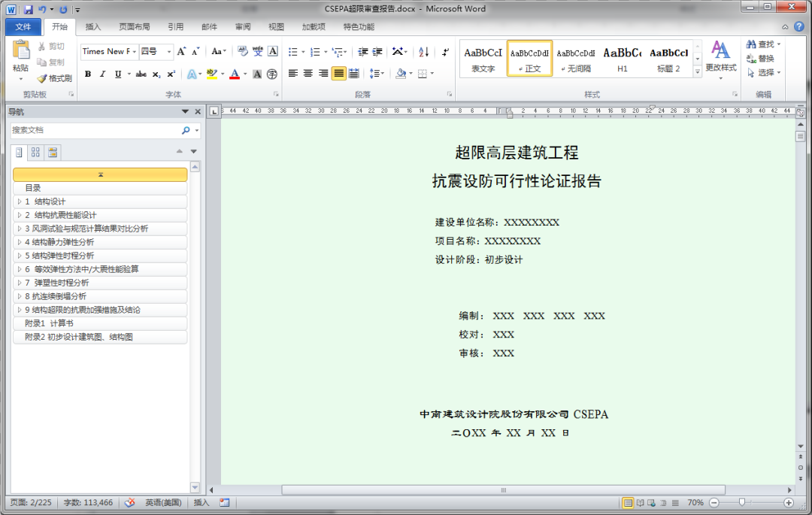
Task: Click font color red A swatch
Action: [235, 74]
